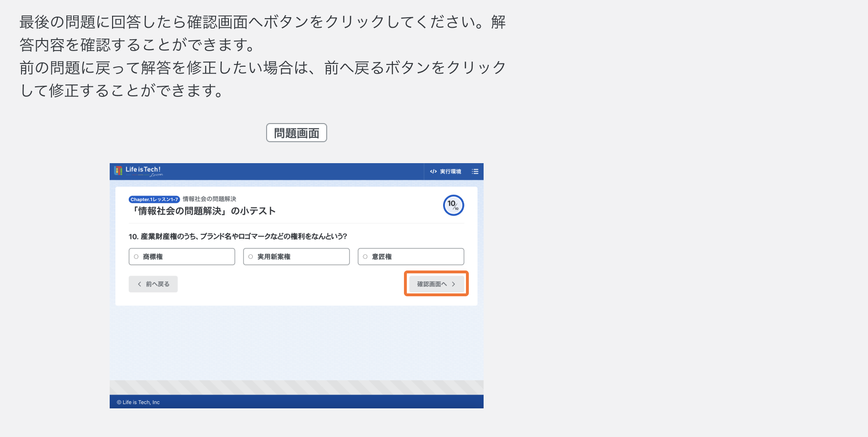The width and height of the screenshot is (868, 437).
Task: Click the Life is Tech! logo
Action: coord(138,171)
